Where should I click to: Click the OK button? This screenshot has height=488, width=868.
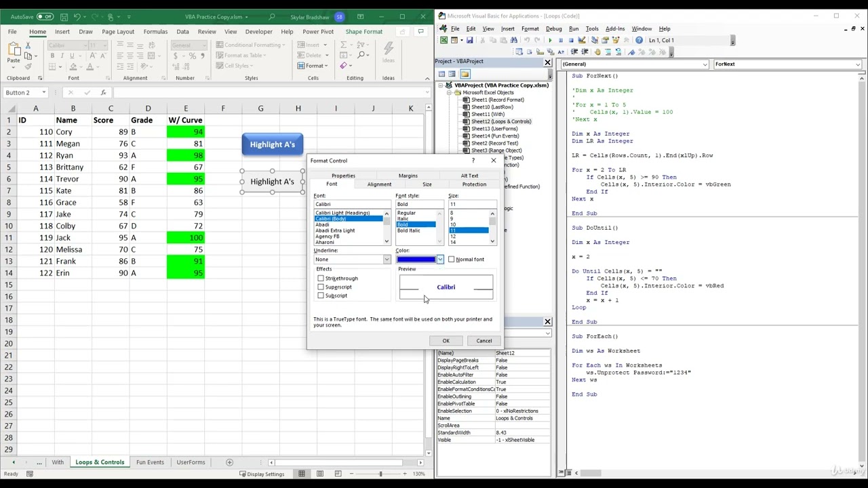point(446,341)
